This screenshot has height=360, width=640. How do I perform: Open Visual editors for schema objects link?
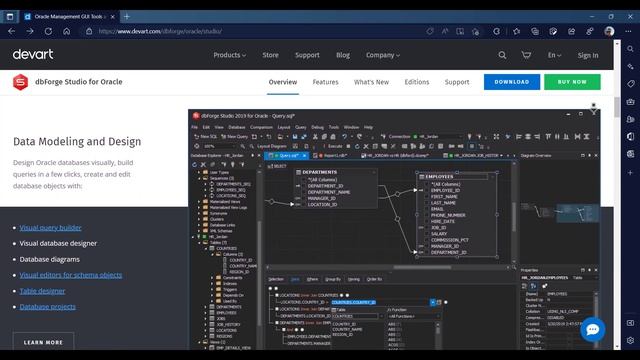coord(71,275)
